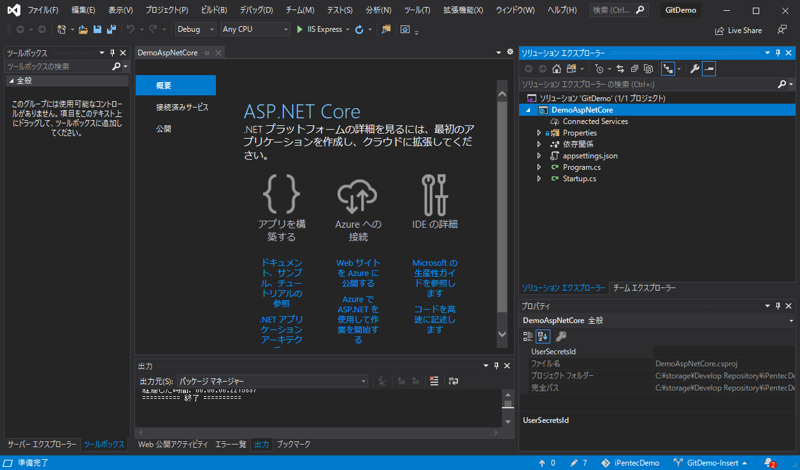Click the Clear All output icon
Image resolution: width=800 pixels, height=470 pixels.
tap(434, 381)
